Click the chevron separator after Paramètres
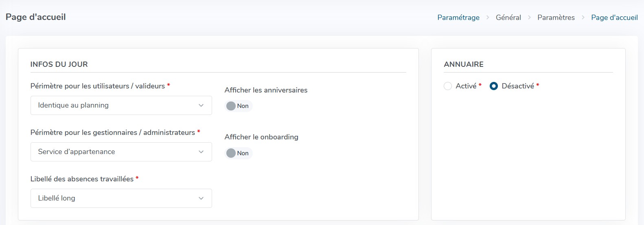 click(x=583, y=18)
